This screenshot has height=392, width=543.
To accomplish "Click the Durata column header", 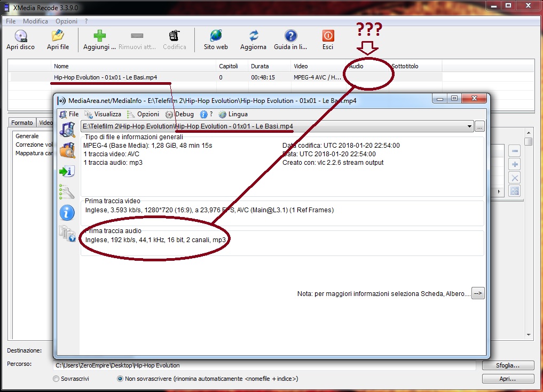I will tap(270, 66).
